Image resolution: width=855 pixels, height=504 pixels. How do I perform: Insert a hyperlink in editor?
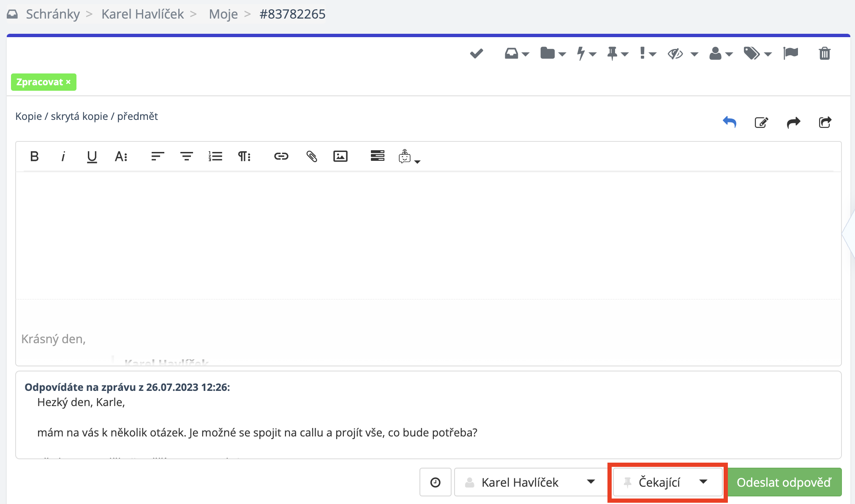(x=281, y=157)
